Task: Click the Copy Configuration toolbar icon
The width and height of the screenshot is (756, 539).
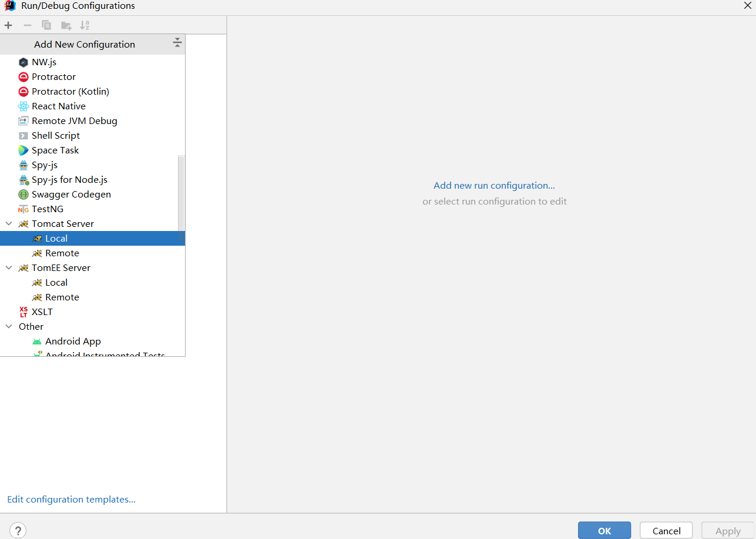Action: click(x=46, y=25)
